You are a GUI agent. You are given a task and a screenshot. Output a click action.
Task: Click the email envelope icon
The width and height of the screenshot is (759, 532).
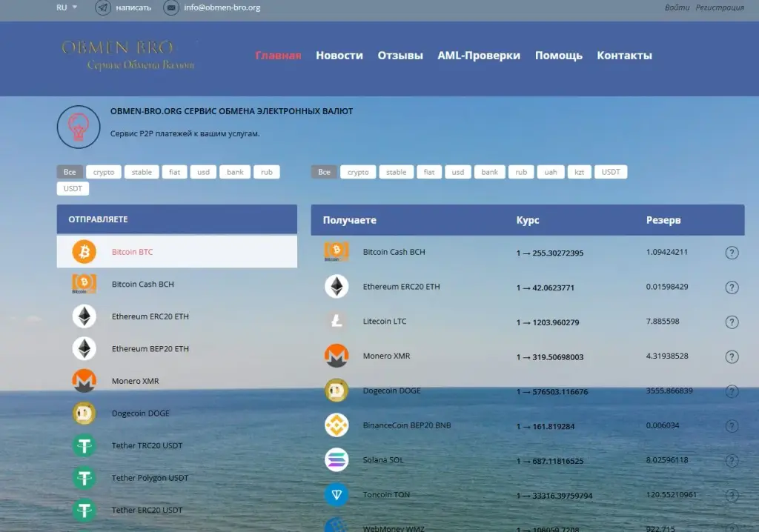point(171,7)
